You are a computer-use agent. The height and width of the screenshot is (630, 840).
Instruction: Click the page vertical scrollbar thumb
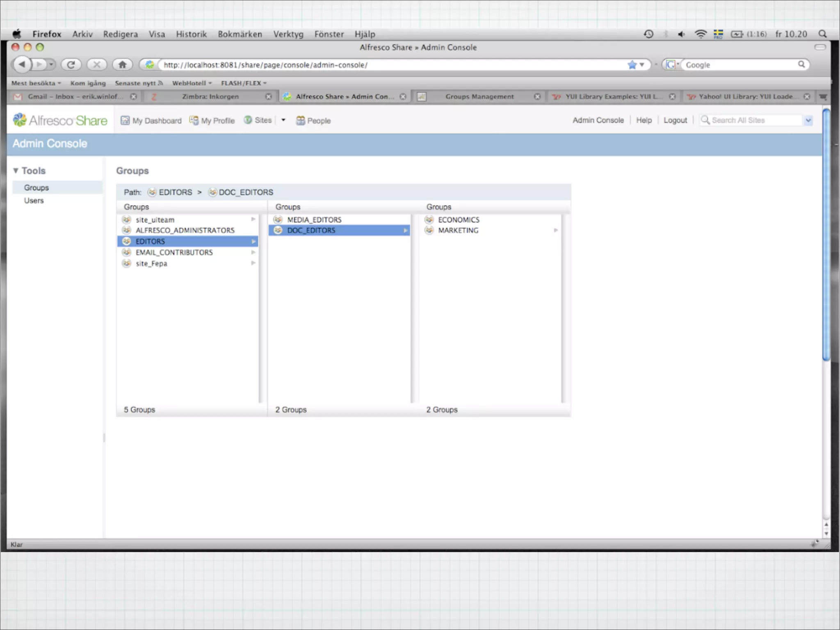826,234
